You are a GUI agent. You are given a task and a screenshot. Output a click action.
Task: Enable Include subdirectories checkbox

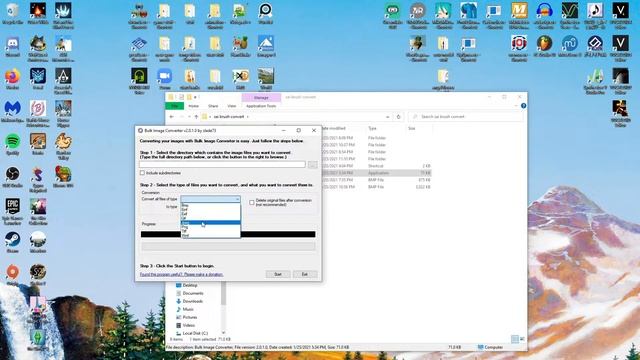coord(142,173)
